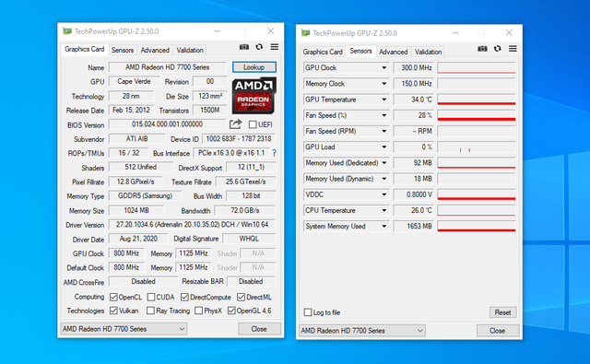Open hamburger menu in Graphics Card window
590x364 pixels.
point(275,47)
